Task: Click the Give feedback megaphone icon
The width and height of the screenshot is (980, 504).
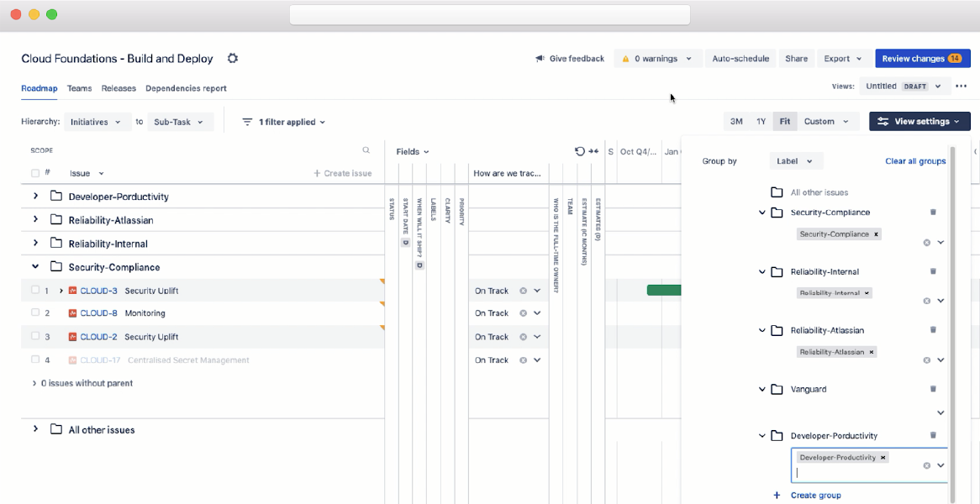Action: (x=540, y=58)
